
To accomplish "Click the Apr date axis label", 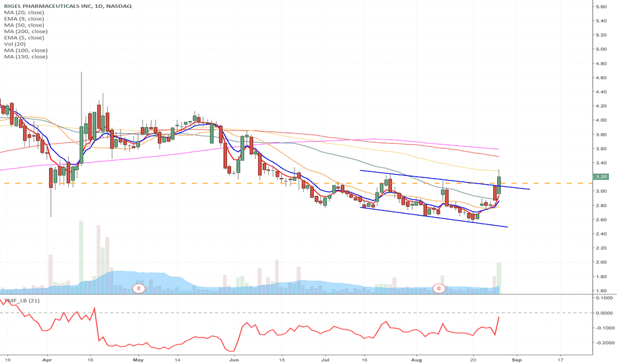I will point(47,359).
